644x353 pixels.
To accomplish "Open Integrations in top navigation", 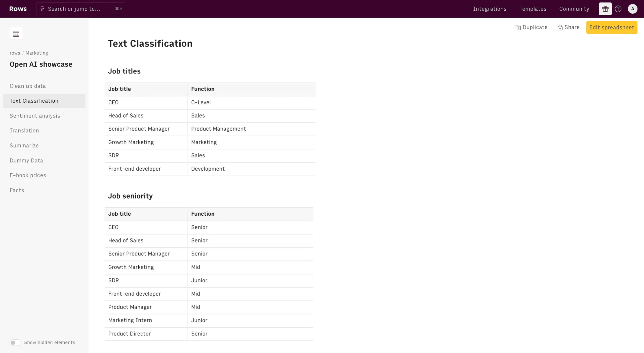I will point(490,9).
